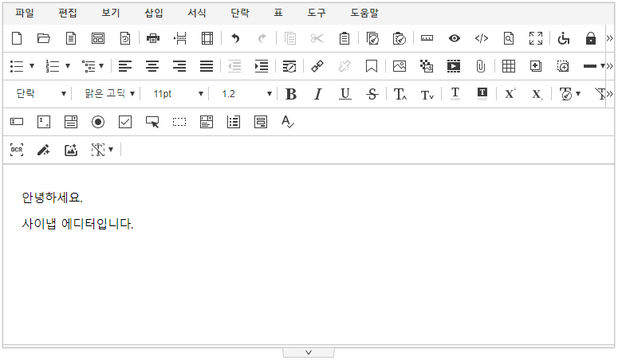Insert a checkbox form field
The width and height of the screenshot is (618, 364).
(125, 122)
